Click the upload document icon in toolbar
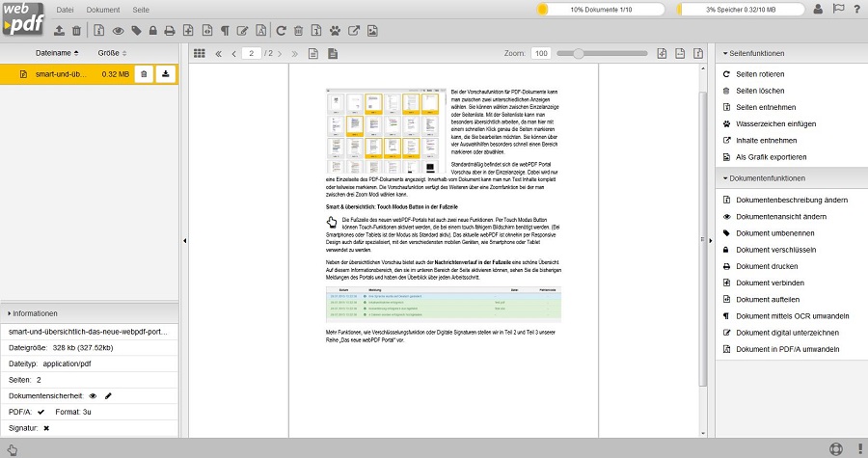Image resolution: width=868 pixels, height=458 pixels. (x=61, y=31)
